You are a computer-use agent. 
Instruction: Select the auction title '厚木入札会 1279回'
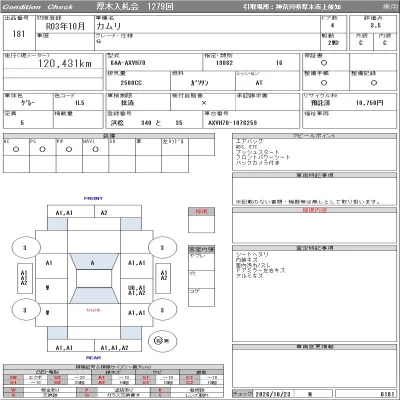pyautogui.click(x=135, y=7)
